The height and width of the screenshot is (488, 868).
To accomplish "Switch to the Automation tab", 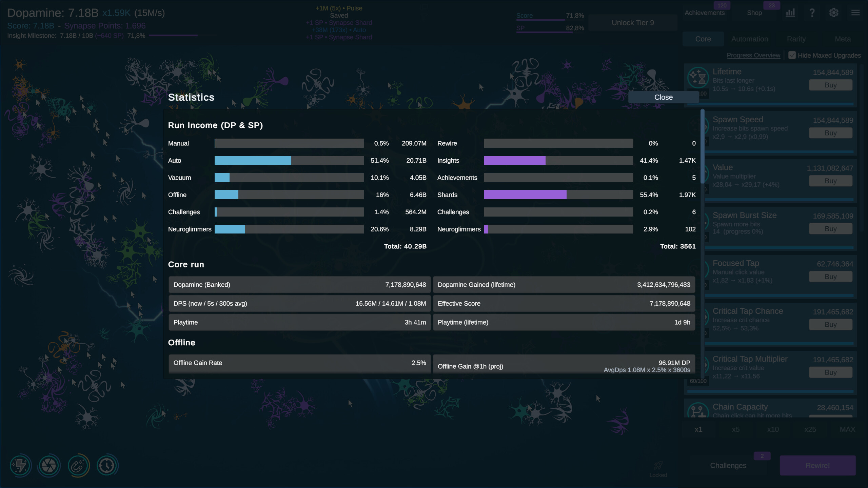I will coord(749,39).
